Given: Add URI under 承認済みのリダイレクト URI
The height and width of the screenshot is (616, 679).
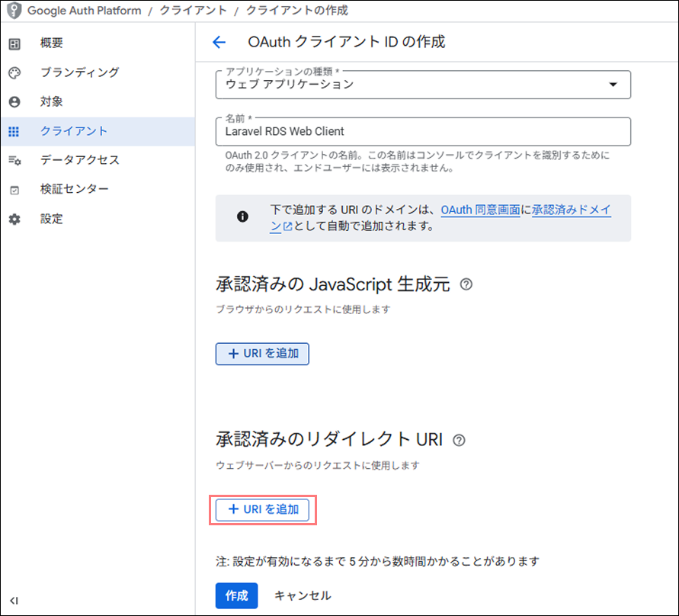Looking at the screenshot, I should (x=263, y=509).
